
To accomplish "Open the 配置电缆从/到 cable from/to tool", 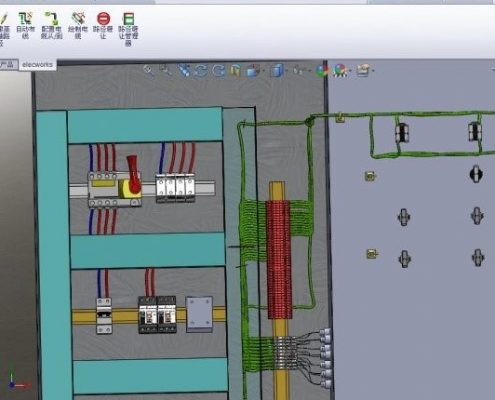I will [52, 25].
